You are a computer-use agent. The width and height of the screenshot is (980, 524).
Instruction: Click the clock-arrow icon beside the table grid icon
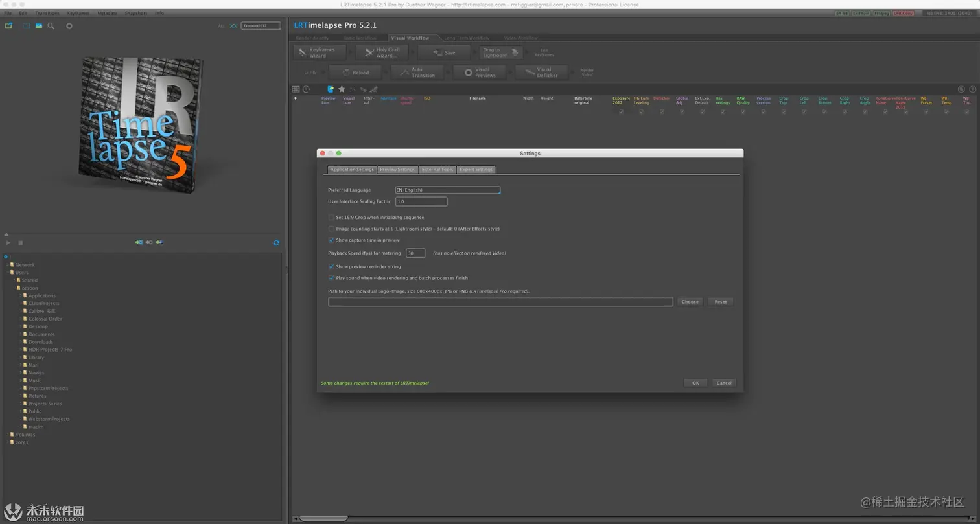(307, 89)
